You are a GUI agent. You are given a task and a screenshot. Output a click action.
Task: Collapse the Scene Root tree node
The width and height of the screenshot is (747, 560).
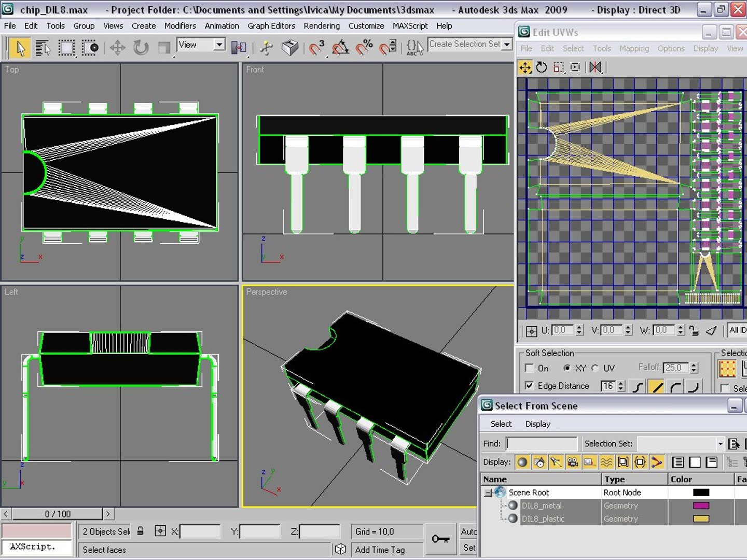click(488, 493)
